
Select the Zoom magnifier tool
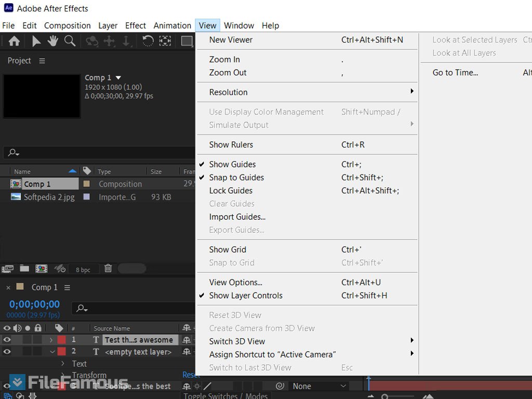pyautogui.click(x=70, y=41)
